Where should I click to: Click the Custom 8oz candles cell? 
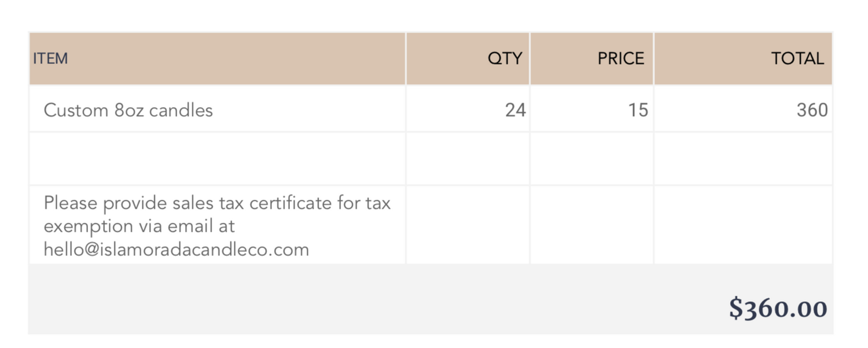(x=218, y=109)
